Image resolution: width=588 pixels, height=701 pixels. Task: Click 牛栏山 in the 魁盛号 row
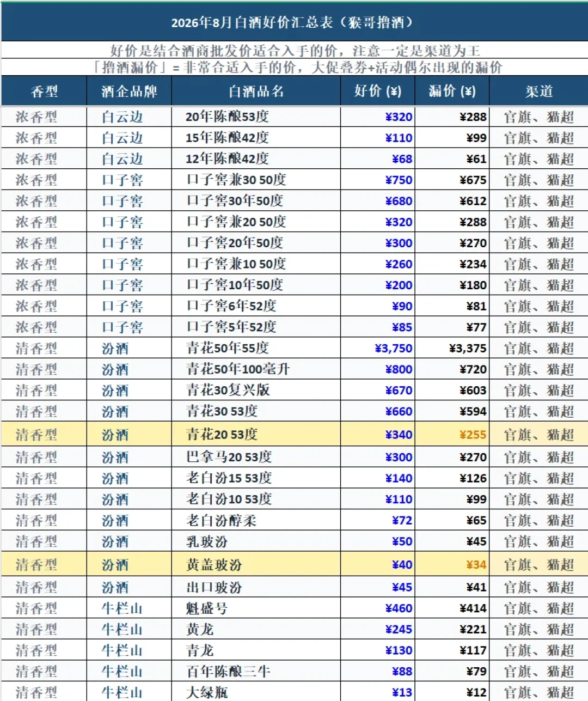point(122,608)
